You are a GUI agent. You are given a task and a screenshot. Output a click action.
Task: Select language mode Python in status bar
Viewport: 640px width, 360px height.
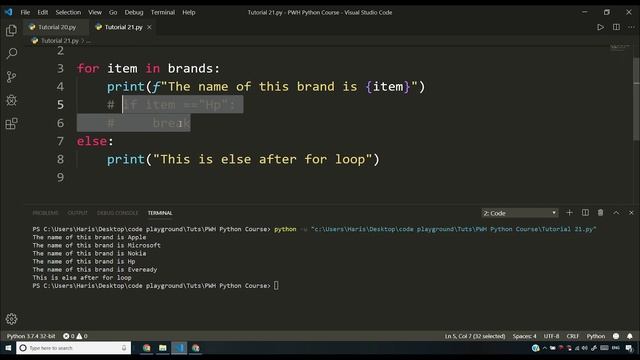click(x=596, y=336)
